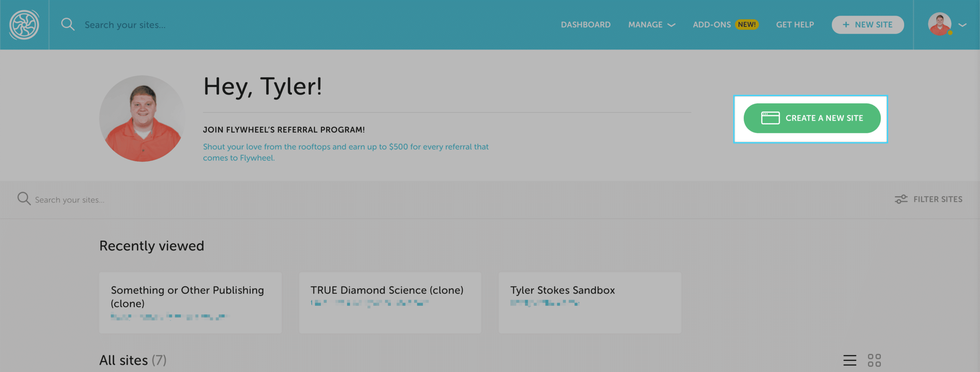Go to Get Help

coord(795,25)
